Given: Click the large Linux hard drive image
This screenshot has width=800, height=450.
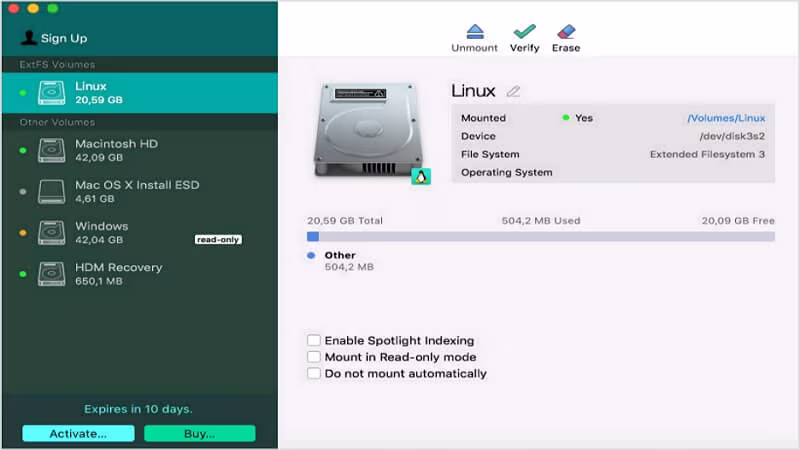Looking at the screenshot, I should point(368,131).
